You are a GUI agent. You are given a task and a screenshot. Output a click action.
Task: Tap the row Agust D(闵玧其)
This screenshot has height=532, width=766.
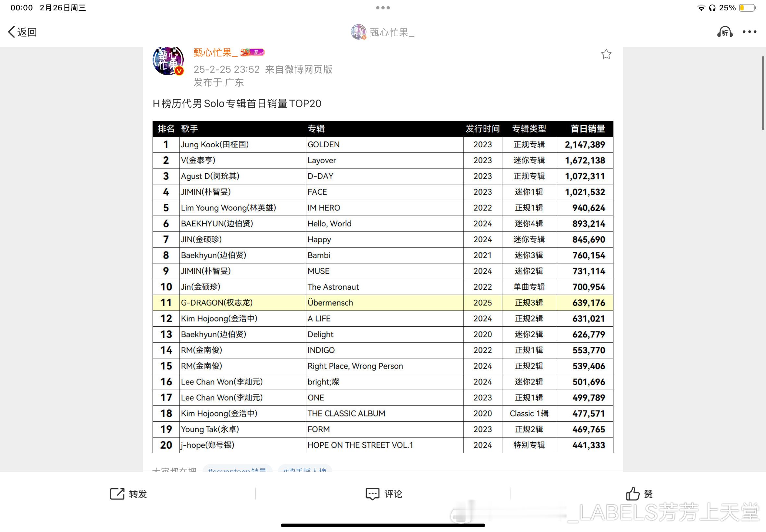(x=383, y=176)
